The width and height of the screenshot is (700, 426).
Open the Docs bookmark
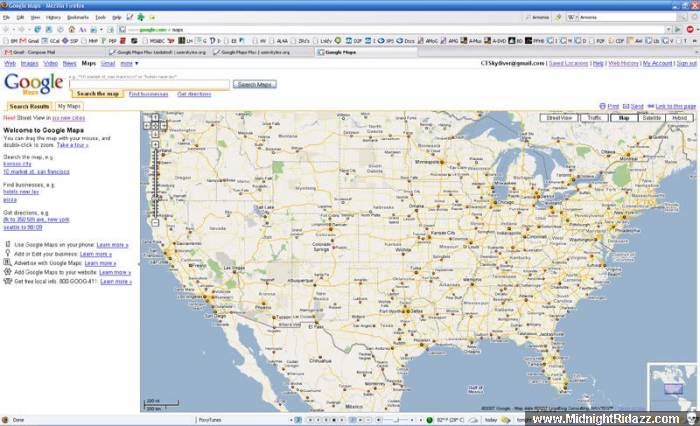406,41
